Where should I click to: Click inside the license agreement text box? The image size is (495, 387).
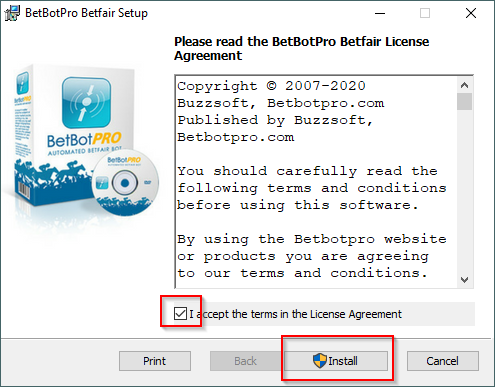point(316,182)
